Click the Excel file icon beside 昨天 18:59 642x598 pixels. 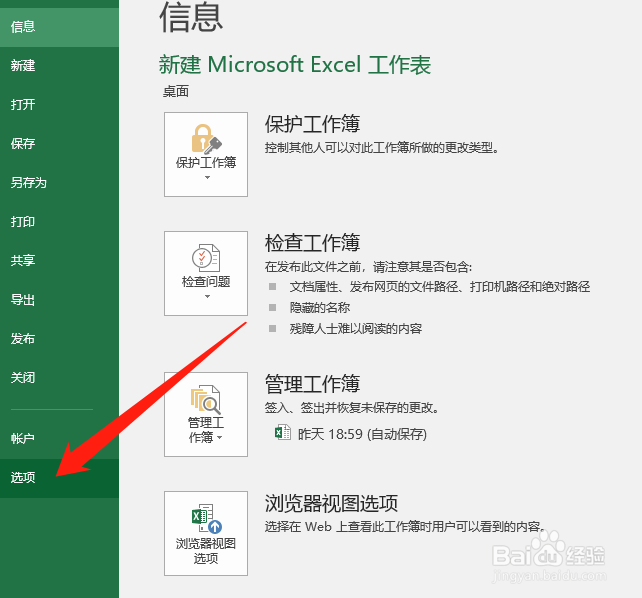283,433
